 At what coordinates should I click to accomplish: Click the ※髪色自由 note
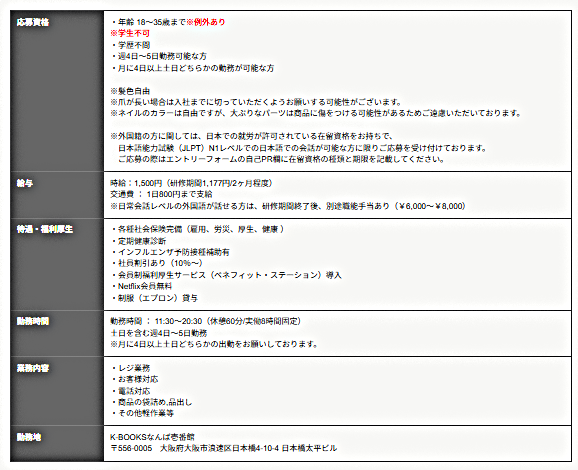click(x=130, y=91)
